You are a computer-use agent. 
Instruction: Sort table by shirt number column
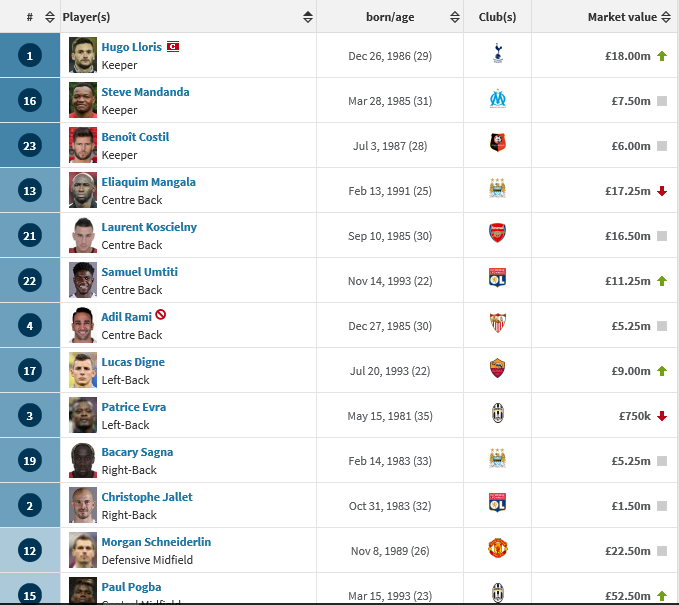pyautogui.click(x=50, y=17)
